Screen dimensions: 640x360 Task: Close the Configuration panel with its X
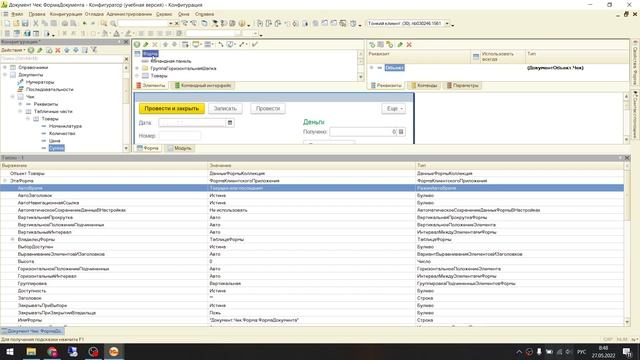[x=126, y=42]
